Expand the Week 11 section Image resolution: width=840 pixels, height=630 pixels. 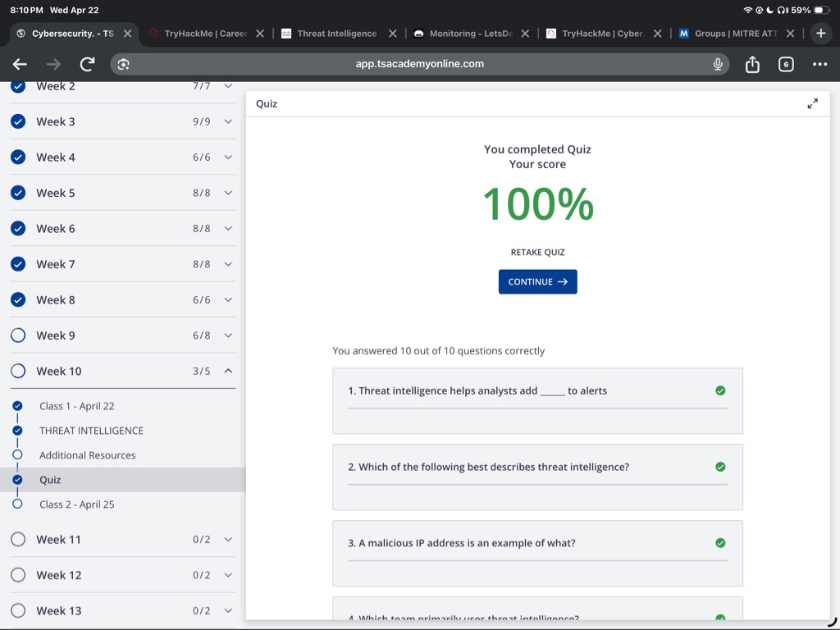point(228,539)
